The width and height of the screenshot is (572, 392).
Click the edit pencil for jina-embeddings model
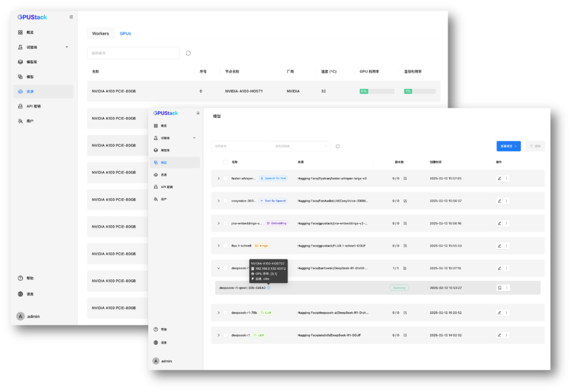pos(499,223)
